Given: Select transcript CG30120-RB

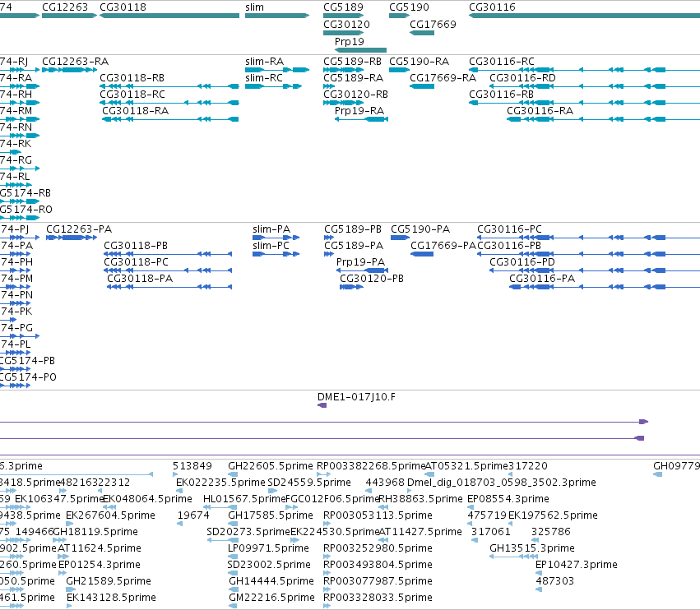Looking at the screenshot, I should [x=356, y=95].
